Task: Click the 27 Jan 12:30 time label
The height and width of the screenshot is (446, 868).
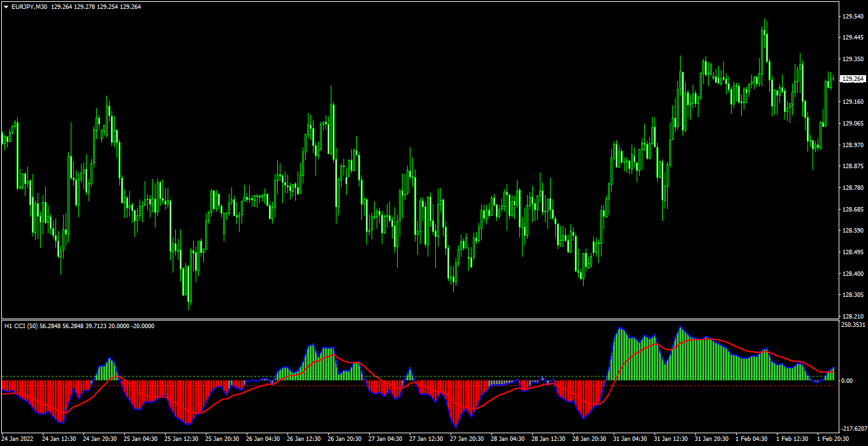Action: (x=426, y=439)
